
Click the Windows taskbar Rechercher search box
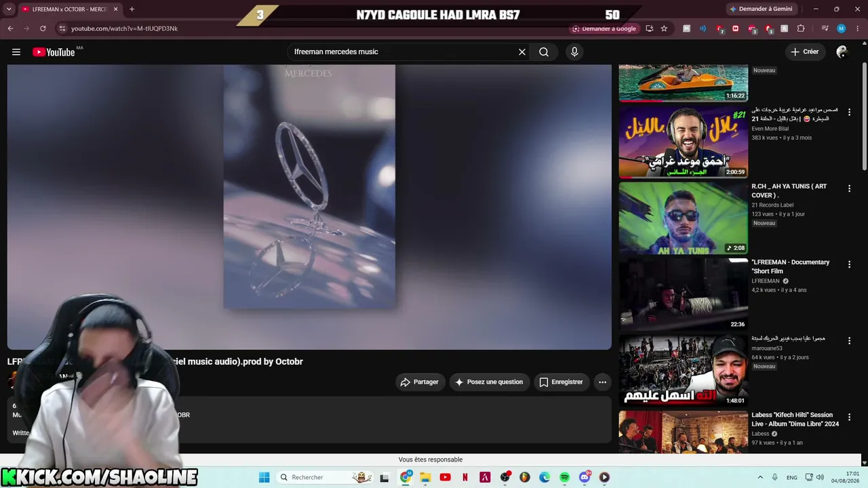(327, 477)
